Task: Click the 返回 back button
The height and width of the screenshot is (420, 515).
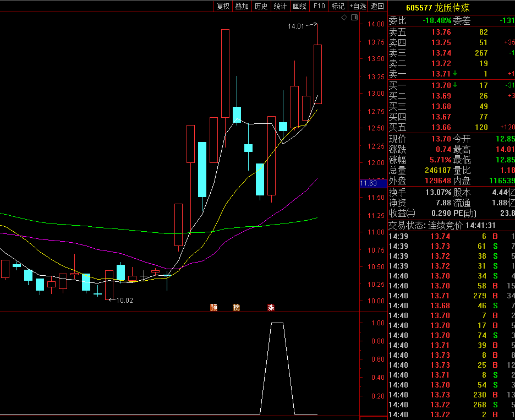Action: coord(377,6)
